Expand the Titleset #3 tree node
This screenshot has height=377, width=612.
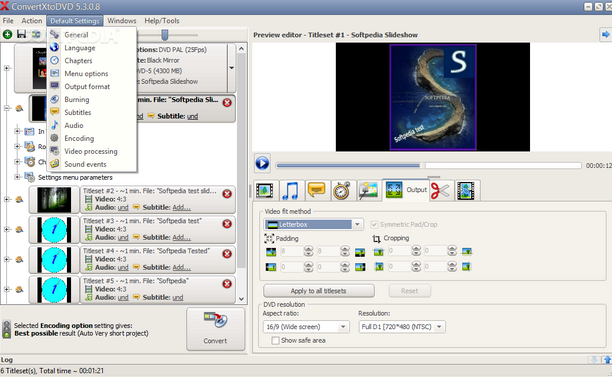pos(7,229)
